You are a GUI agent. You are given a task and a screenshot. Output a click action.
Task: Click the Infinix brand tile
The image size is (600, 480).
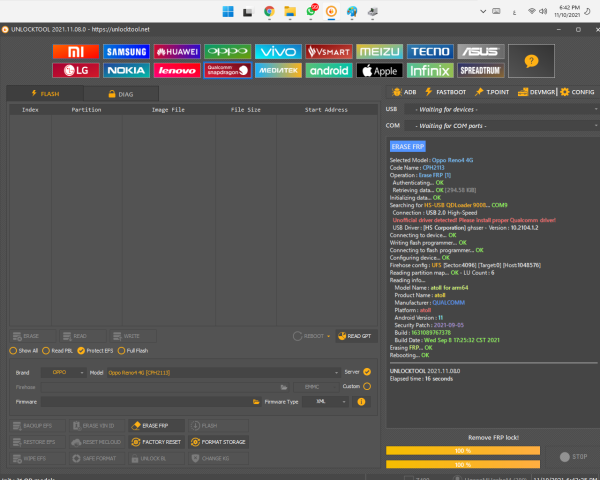(x=430, y=70)
